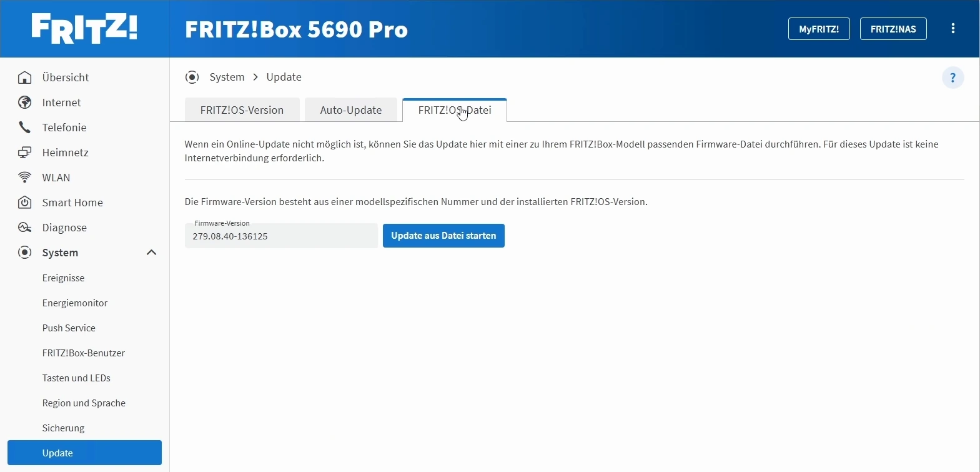
Task: Click the MyFRITZ! button
Action: click(819, 29)
